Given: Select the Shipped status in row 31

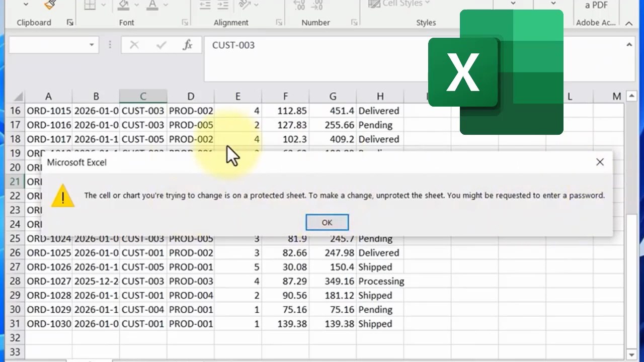Looking at the screenshot, I should pos(380,324).
